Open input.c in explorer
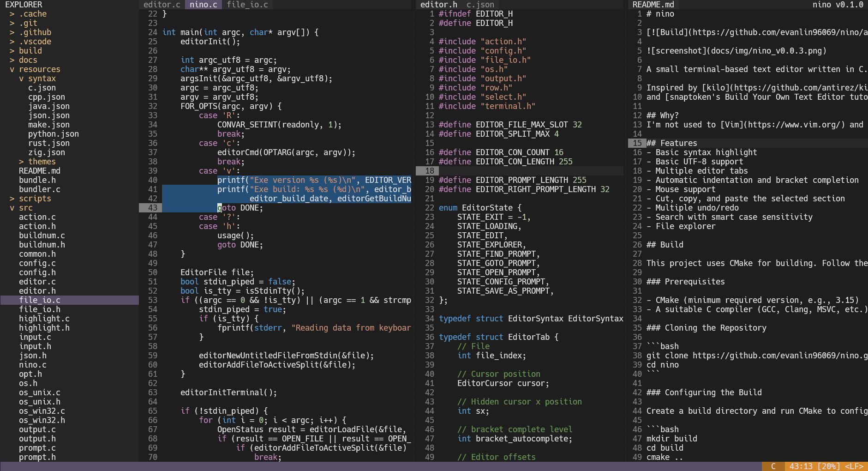The image size is (868, 471). pos(35,337)
